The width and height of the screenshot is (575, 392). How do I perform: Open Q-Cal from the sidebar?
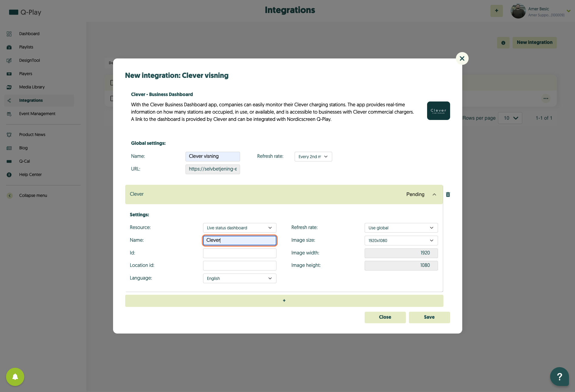point(25,161)
